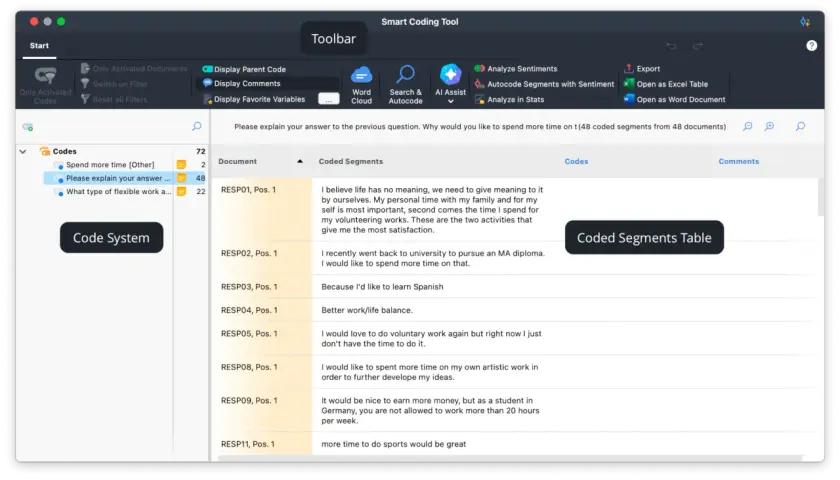Viewport: 840px width, 480px height.
Task: Click segment about voluntary work again
Action: pos(431,339)
